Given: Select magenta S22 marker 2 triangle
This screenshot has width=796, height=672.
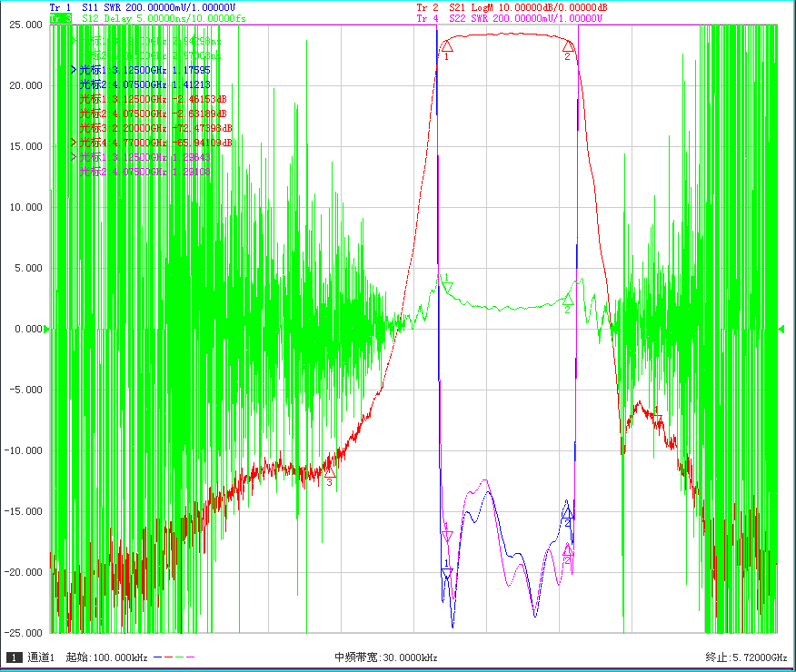Looking at the screenshot, I should 568,551.
